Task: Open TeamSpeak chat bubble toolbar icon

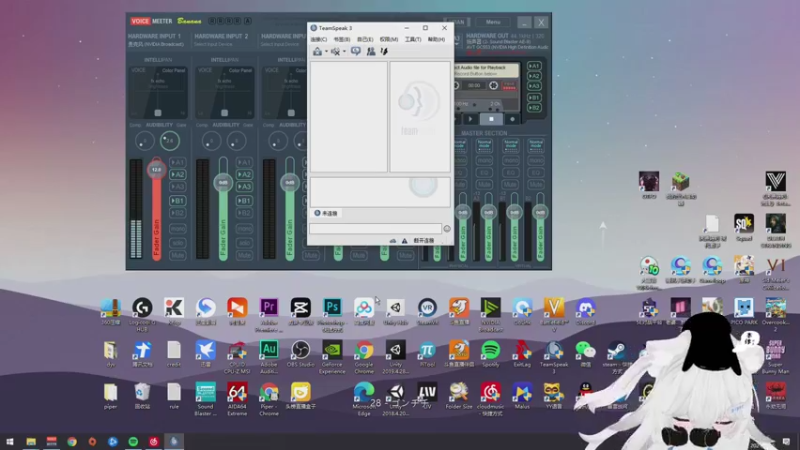Action: coord(356,52)
